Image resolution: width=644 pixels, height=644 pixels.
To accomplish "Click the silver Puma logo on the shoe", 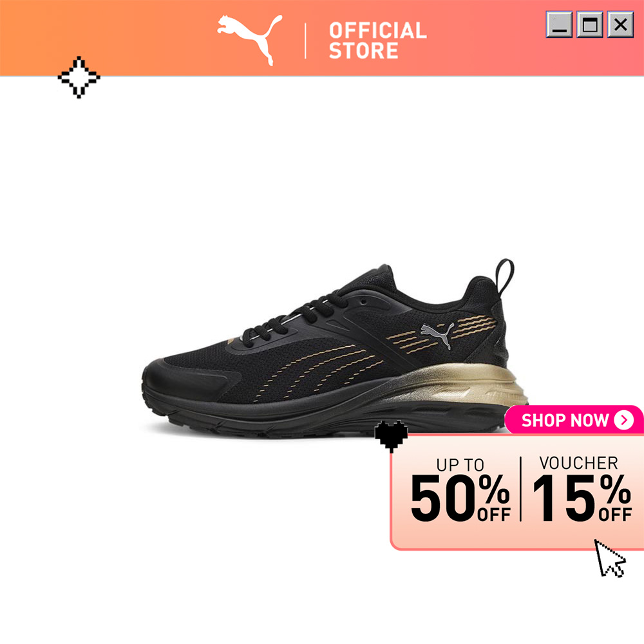I will point(438,334).
